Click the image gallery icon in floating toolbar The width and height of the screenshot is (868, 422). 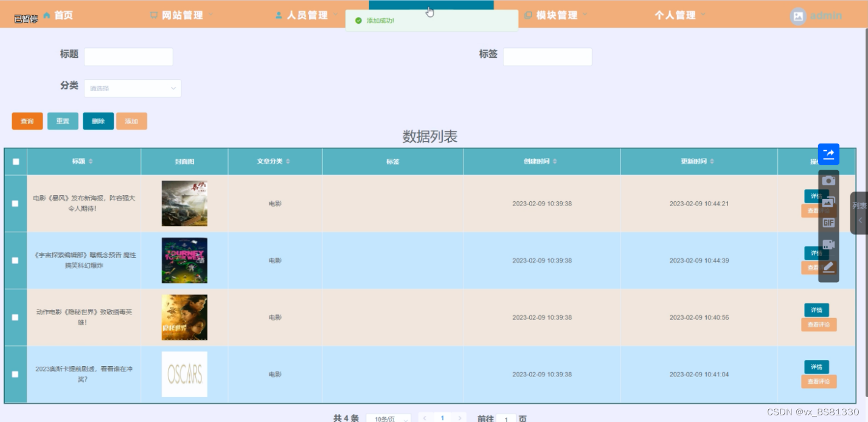click(x=828, y=202)
